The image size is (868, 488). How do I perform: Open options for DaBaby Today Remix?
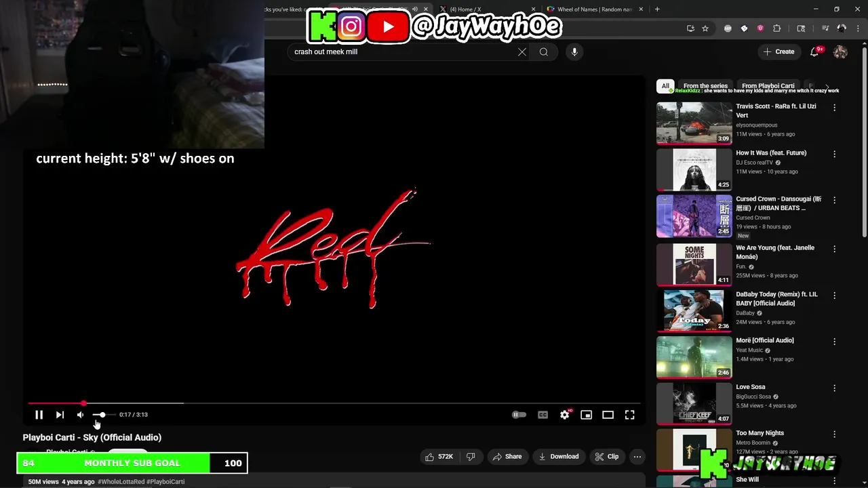click(834, 296)
